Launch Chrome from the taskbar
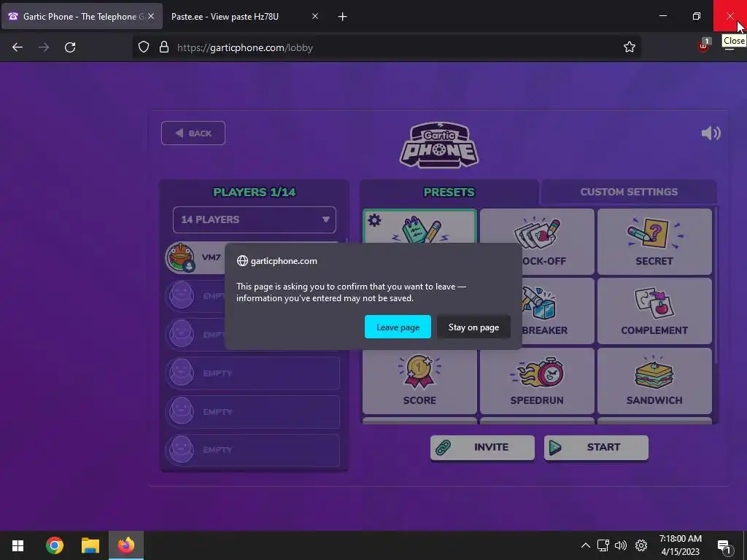Screen dimensions: 747x560 pos(54,545)
